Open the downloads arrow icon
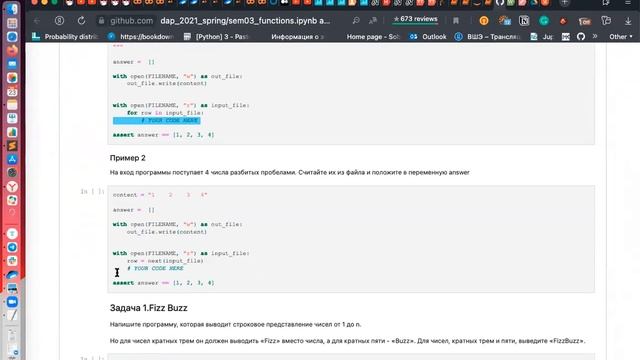 (628, 21)
